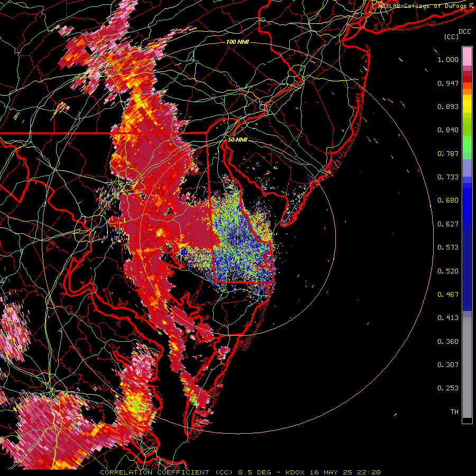Click the 1.000 value on the CC scale

click(x=448, y=59)
